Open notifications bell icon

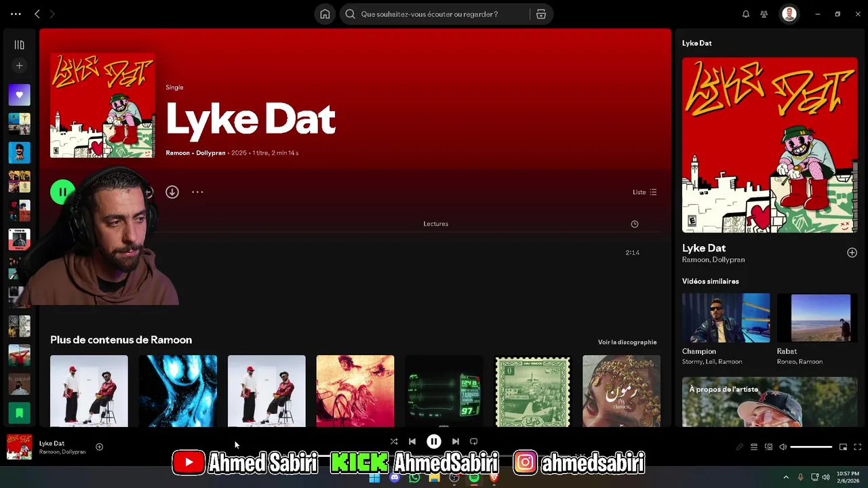pos(746,14)
